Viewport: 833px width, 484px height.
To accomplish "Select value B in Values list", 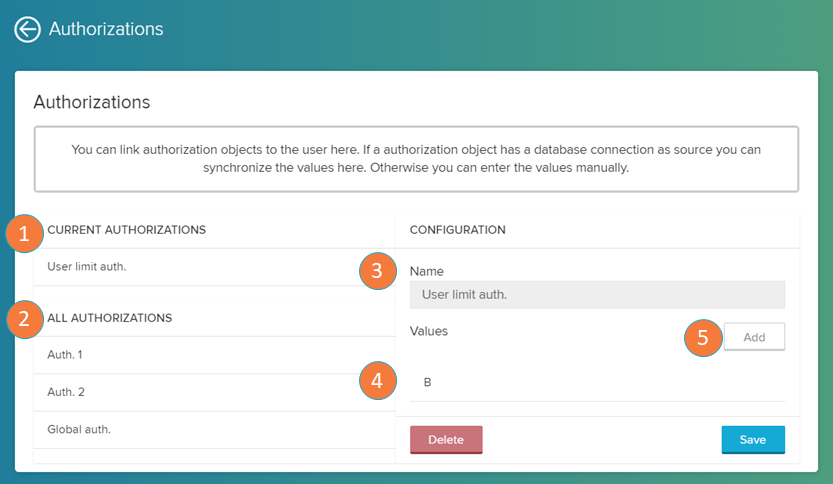I will click(x=428, y=383).
